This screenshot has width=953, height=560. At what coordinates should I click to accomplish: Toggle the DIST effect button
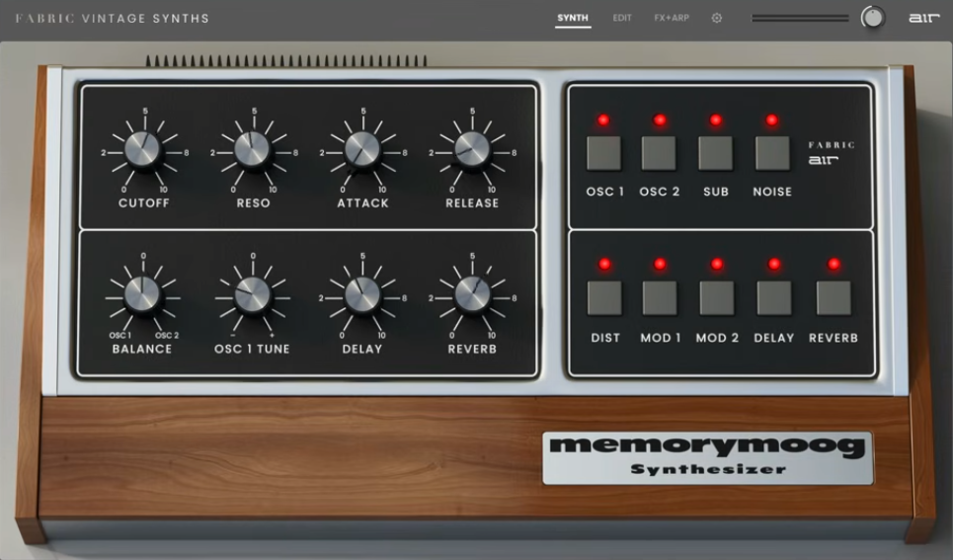[x=604, y=298]
